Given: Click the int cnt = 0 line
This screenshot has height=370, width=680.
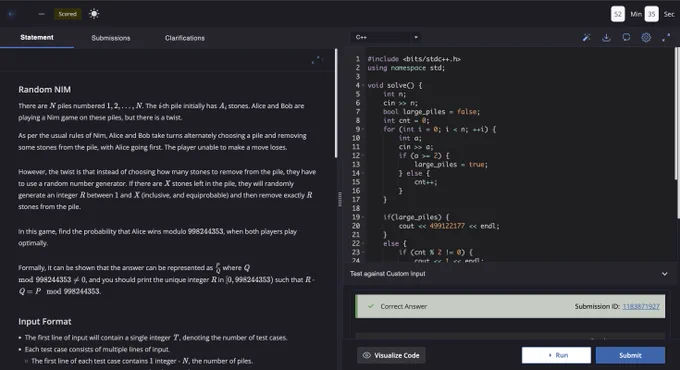Looking at the screenshot, I should click(x=406, y=121).
